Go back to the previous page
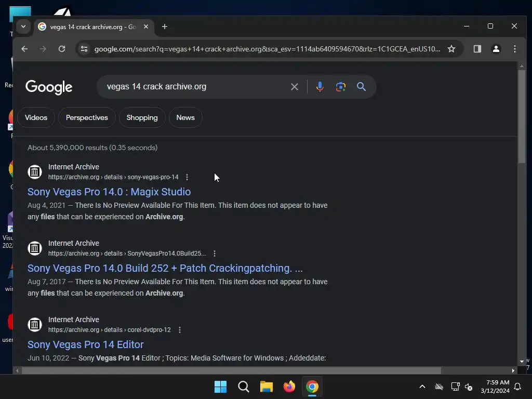This screenshot has width=532, height=399. point(24,49)
